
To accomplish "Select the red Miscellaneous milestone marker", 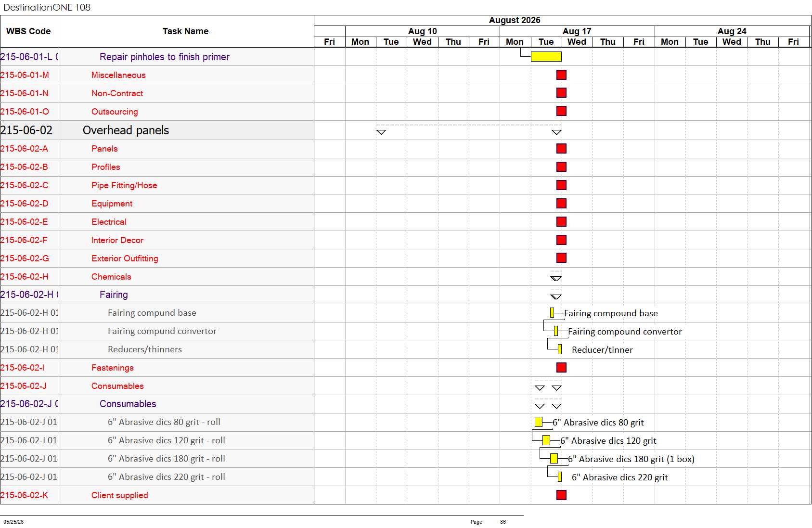I will [561, 75].
